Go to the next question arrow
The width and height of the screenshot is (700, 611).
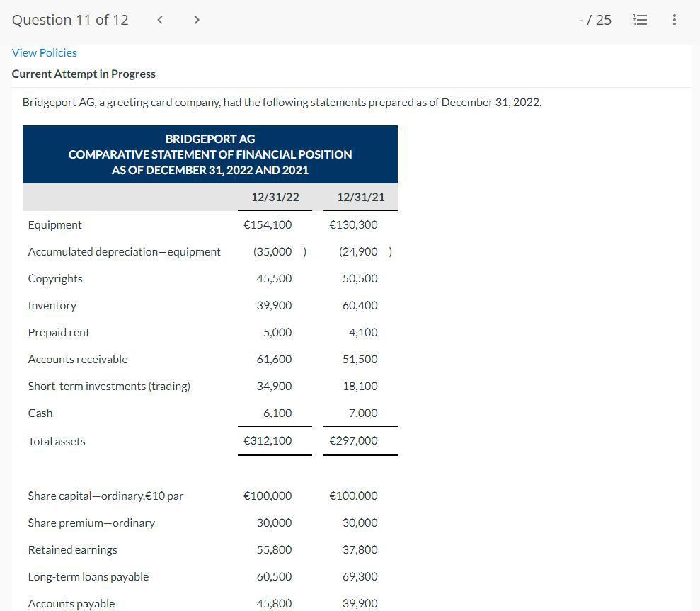(x=197, y=20)
